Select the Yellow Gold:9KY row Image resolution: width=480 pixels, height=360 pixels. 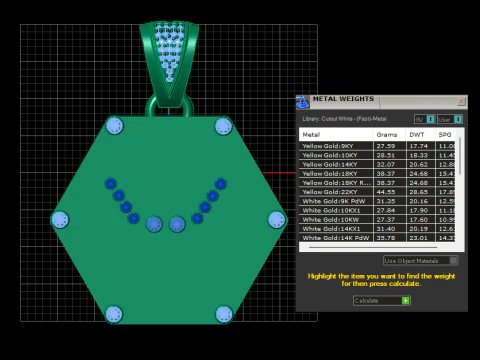377,146
